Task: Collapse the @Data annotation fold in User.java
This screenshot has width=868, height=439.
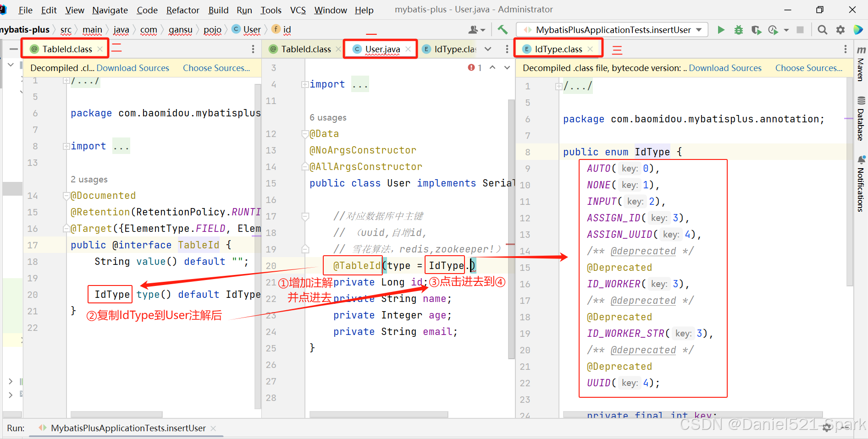Action: [x=305, y=134]
